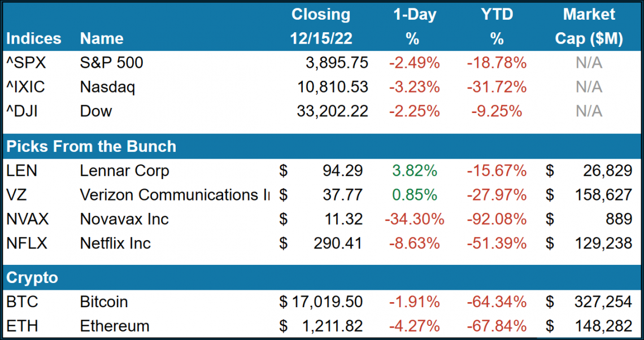
Task: Select the S&P 500 closing value 3,895.75
Action: (x=335, y=63)
